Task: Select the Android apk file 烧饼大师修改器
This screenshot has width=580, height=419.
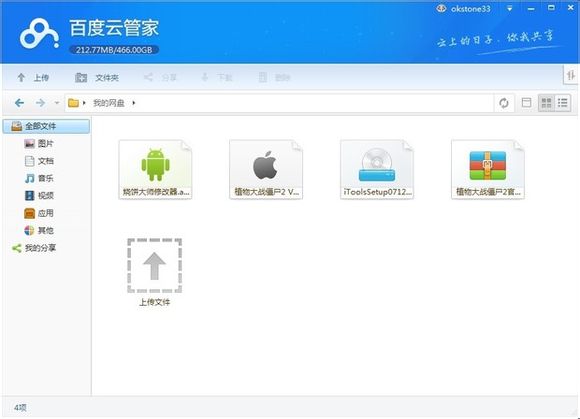Action: [155, 169]
